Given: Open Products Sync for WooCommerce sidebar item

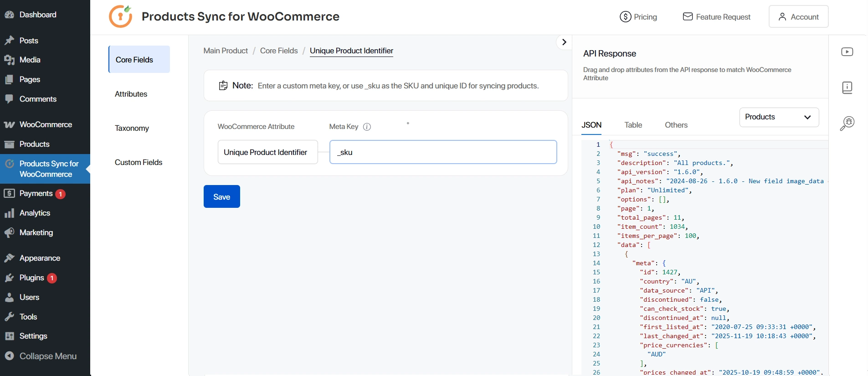Looking at the screenshot, I should point(45,169).
